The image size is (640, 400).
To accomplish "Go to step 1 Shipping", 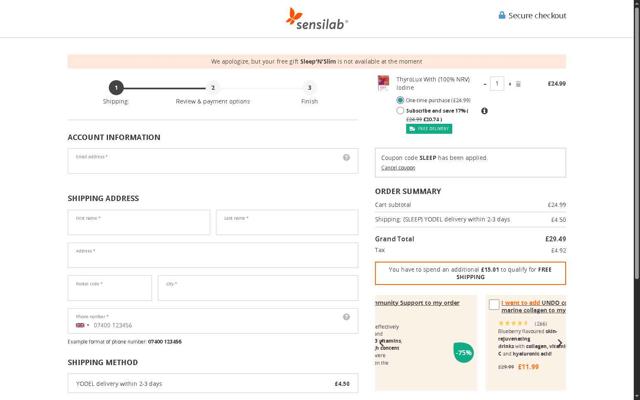I will tap(116, 88).
